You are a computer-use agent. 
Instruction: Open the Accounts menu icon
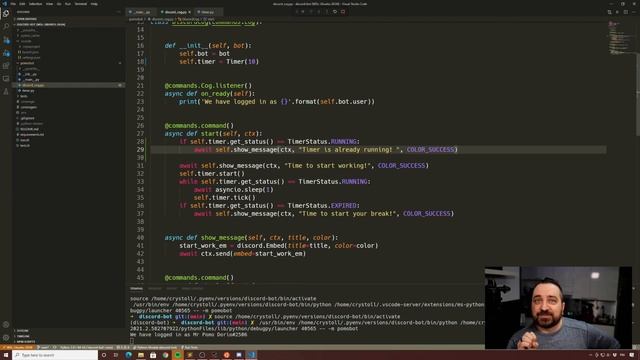(6, 324)
